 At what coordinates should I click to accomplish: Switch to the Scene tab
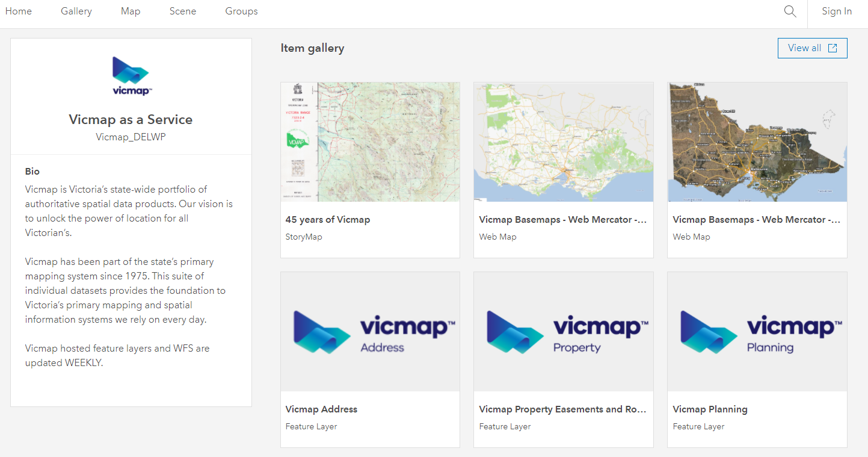182,11
